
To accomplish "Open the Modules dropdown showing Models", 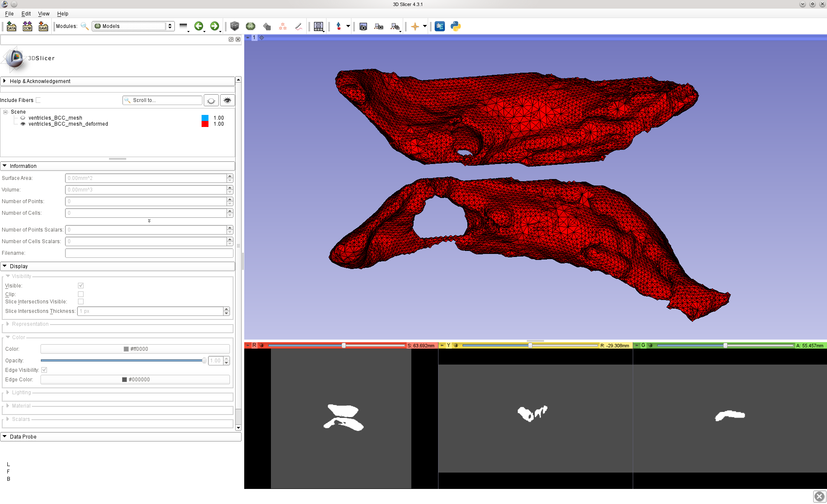I will (x=133, y=26).
